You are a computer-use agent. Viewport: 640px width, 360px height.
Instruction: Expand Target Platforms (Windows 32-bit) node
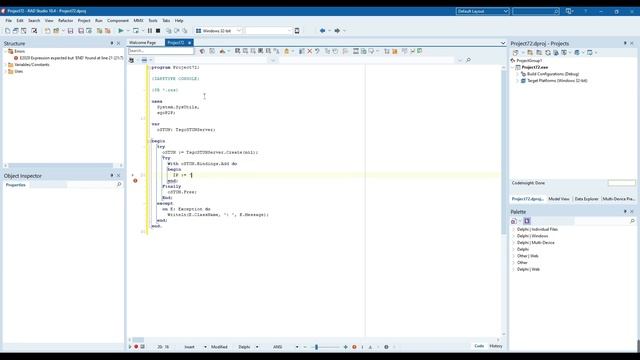tap(517, 81)
